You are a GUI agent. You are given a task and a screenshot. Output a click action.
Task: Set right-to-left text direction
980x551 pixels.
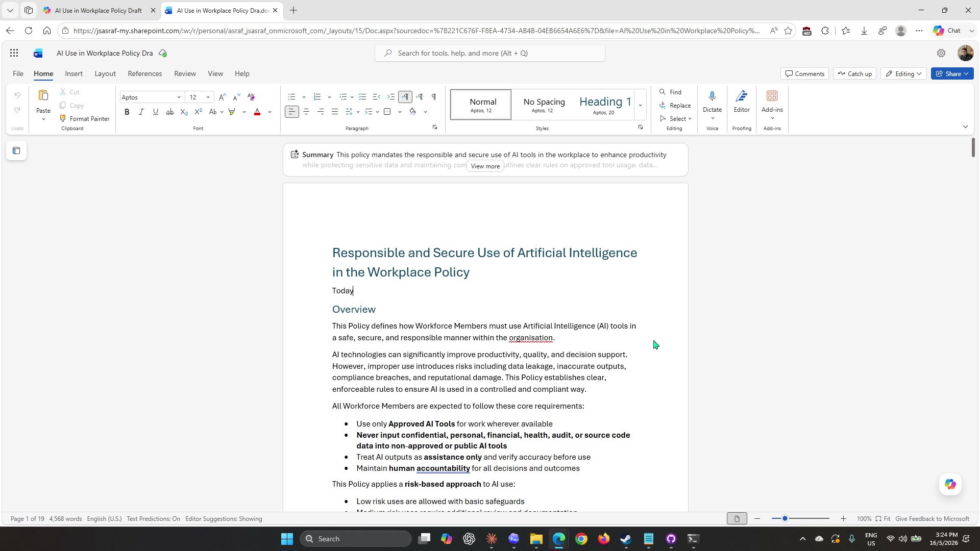point(420,97)
